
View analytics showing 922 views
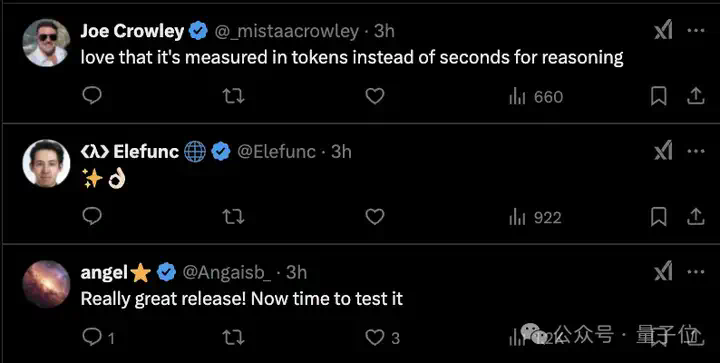(x=535, y=218)
